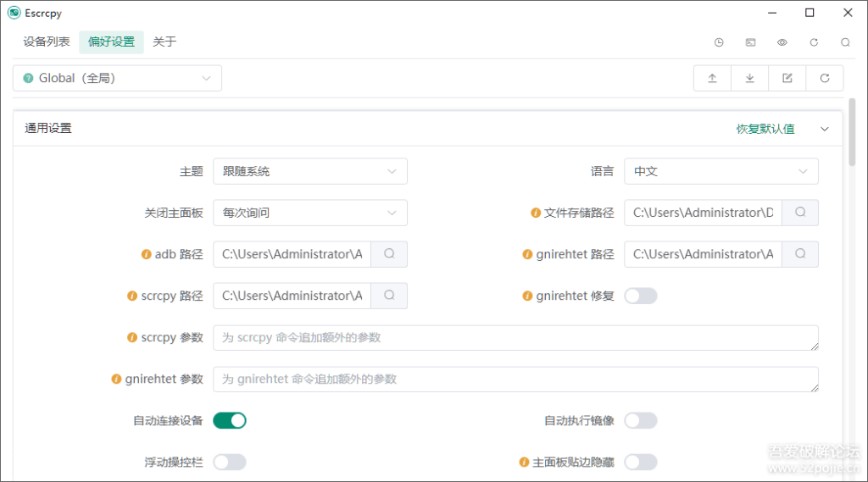Browse for the file storage path

coord(800,213)
